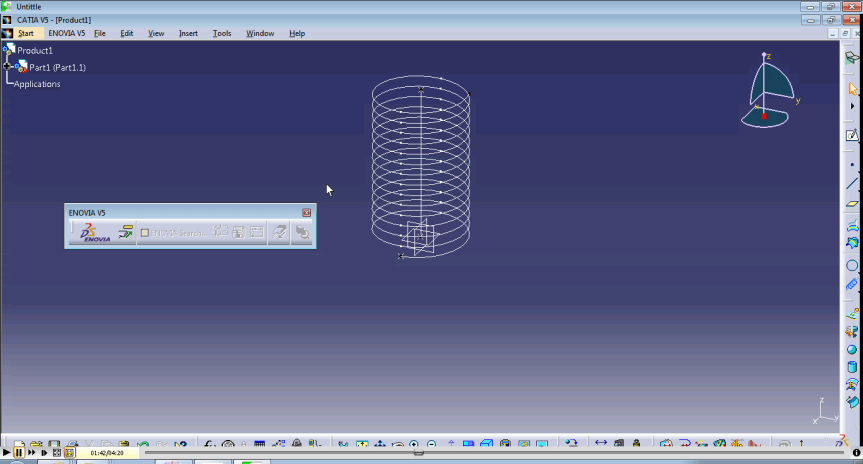Image resolution: width=863 pixels, height=464 pixels.
Task: Click the selection arrow tool in right toolbar
Action: (x=853, y=89)
